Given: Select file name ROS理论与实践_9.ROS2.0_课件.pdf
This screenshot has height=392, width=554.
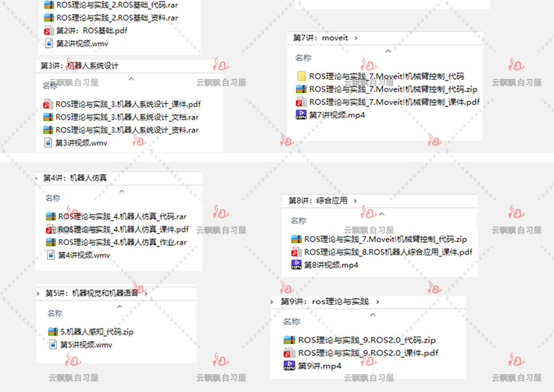Looking at the screenshot, I should 368,353.
